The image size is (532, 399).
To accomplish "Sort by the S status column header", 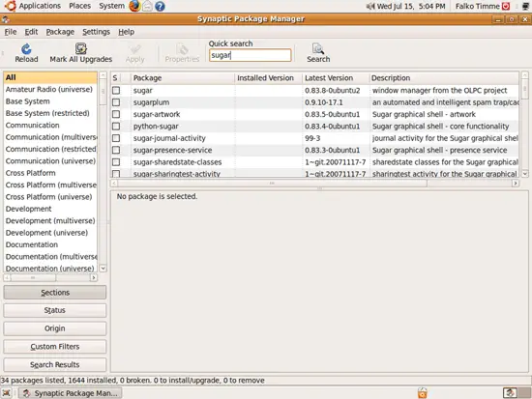I will click(115, 78).
